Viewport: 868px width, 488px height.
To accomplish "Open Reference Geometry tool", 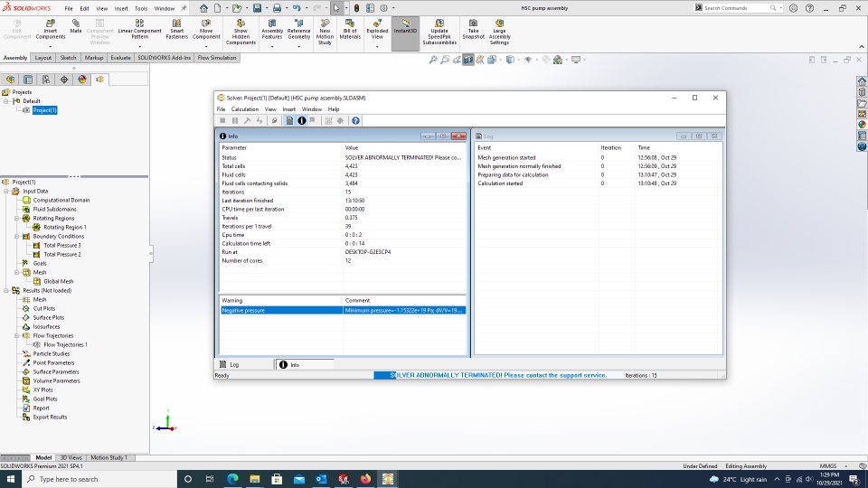I will pos(299,29).
